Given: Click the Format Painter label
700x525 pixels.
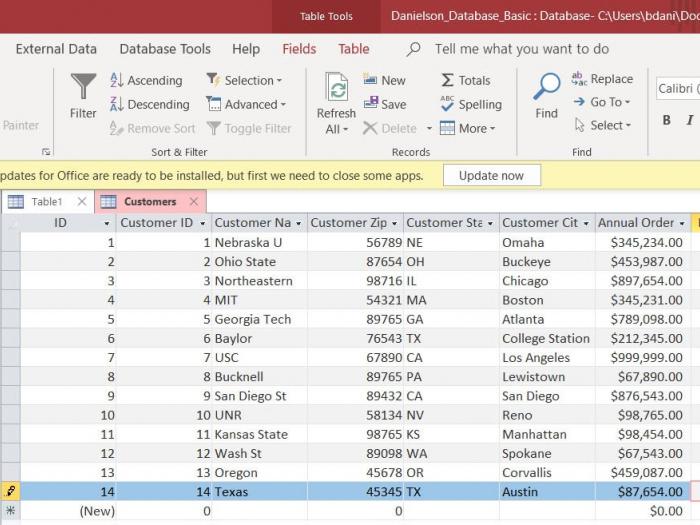Looking at the screenshot, I should click(x=20, y=125).
